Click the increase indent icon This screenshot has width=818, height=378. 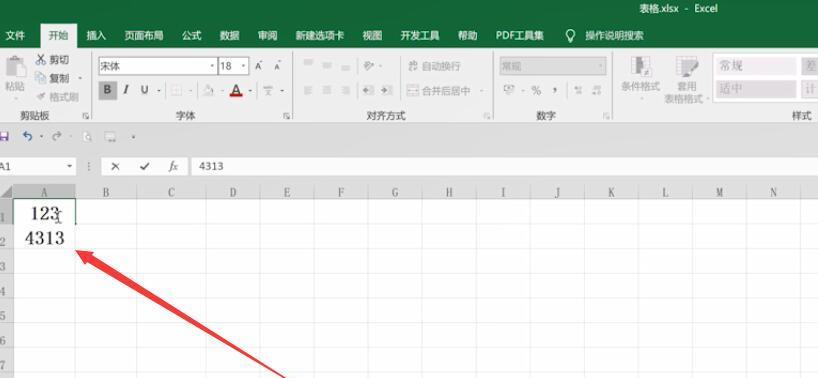(387, 91)
